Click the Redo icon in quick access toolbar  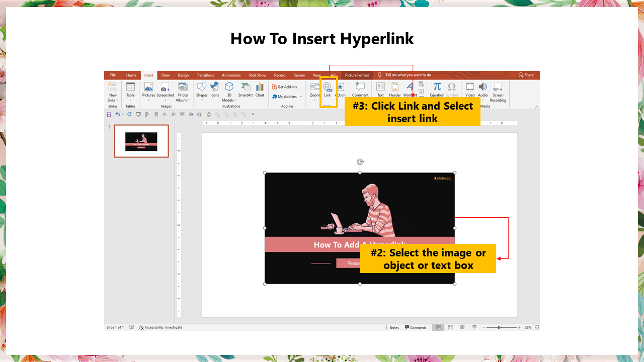[x=129, y=115]
